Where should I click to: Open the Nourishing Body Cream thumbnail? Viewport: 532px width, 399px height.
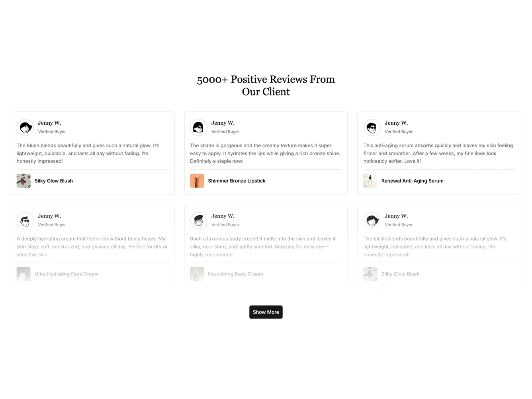(197, 274)
